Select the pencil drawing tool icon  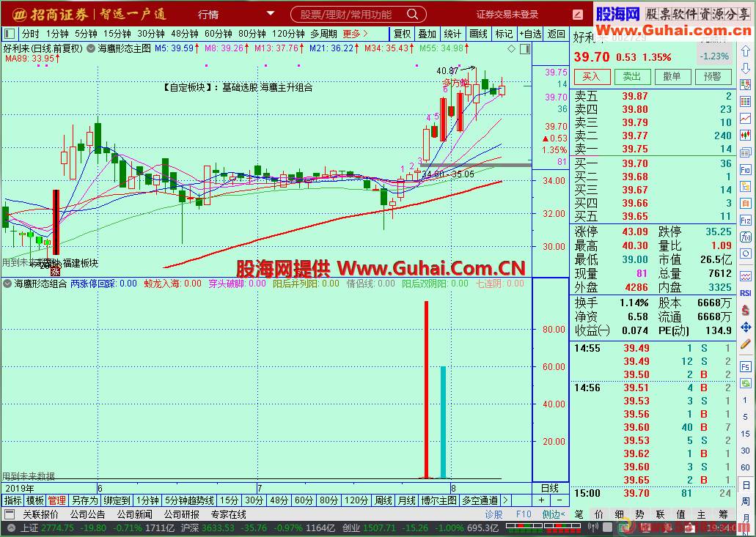[x=746, y=344]
